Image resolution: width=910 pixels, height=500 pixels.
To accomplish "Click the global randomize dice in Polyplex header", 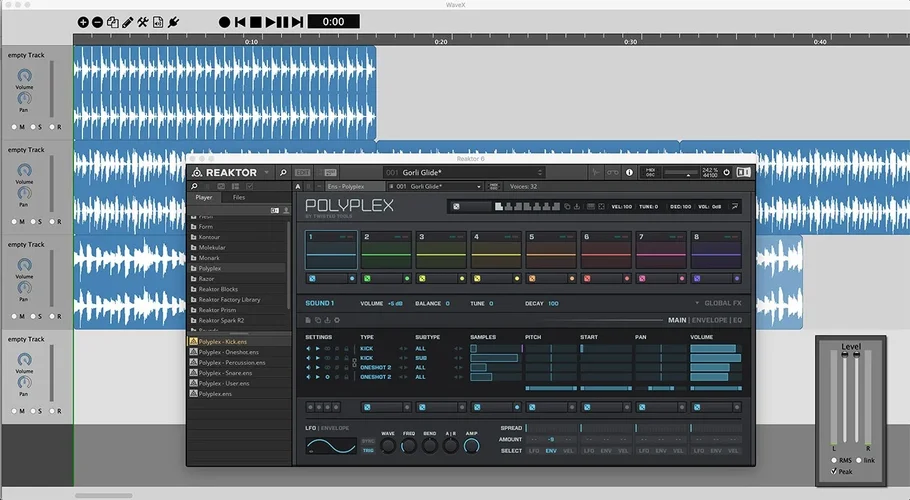I will 457,206.
